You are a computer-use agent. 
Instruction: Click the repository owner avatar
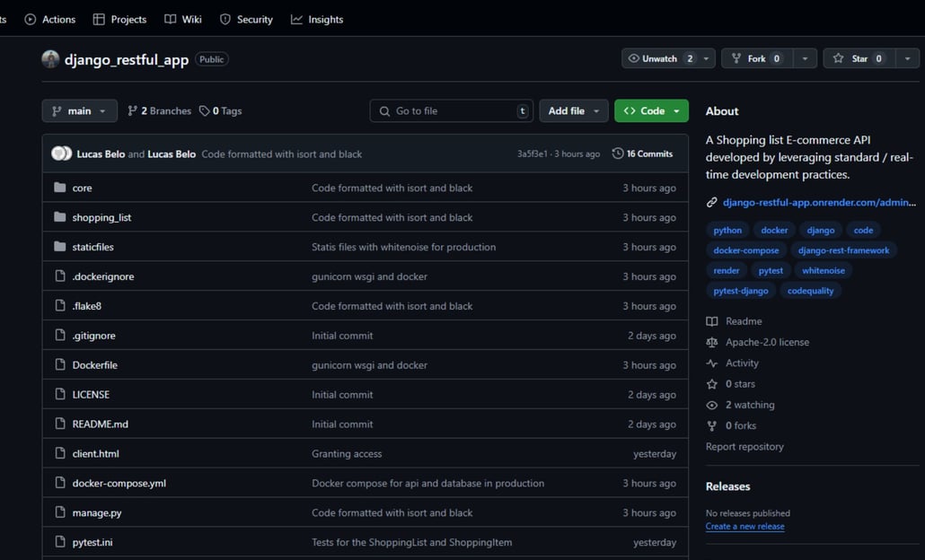pos(50,59)
